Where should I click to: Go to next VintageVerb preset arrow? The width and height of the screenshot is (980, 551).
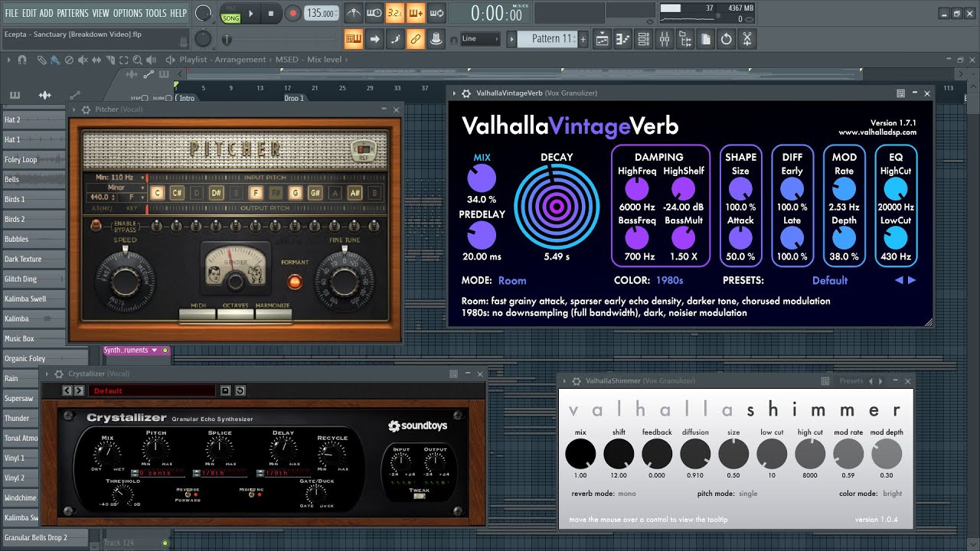[912, 280]
